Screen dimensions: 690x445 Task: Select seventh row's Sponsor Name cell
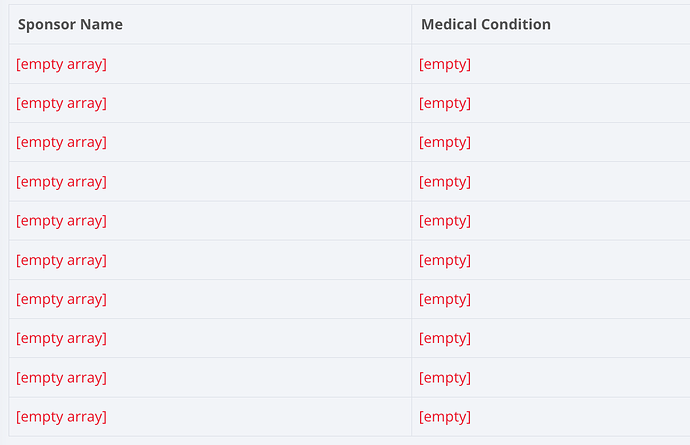62,299
